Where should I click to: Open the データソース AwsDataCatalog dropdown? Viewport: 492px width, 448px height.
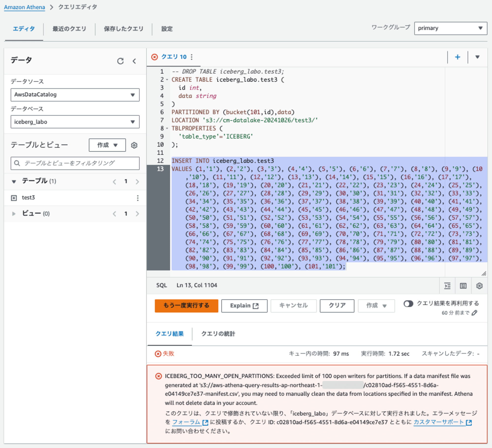point(75,95)
